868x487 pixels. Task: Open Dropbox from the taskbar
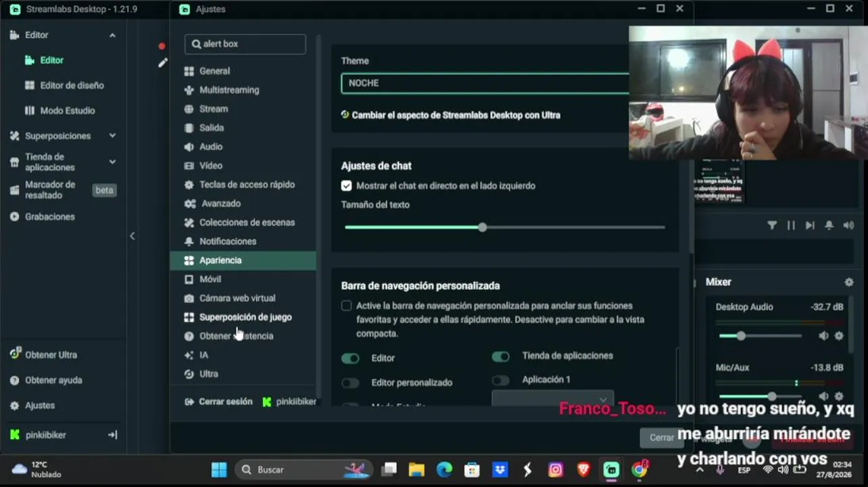500,469
